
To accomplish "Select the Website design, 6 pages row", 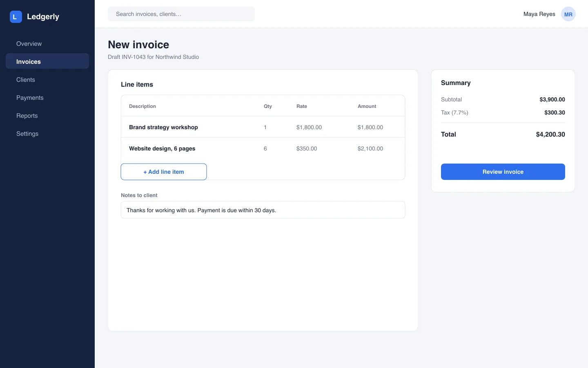I will [263, 148].
